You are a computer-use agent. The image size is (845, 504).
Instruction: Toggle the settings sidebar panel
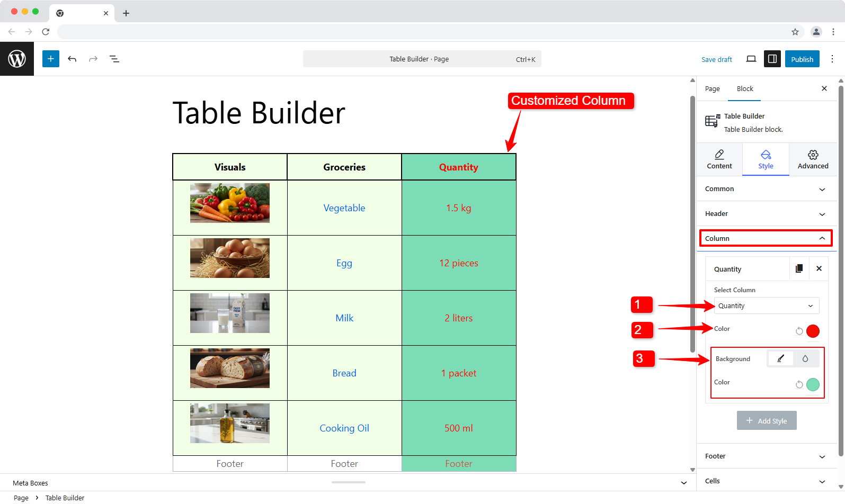pyautogui.click(x=772, y=59)
